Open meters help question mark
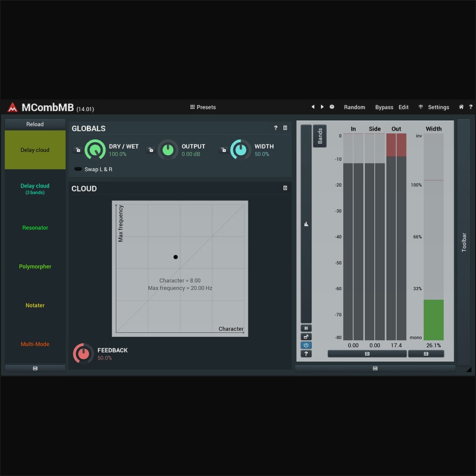 (x=306, y=353)
